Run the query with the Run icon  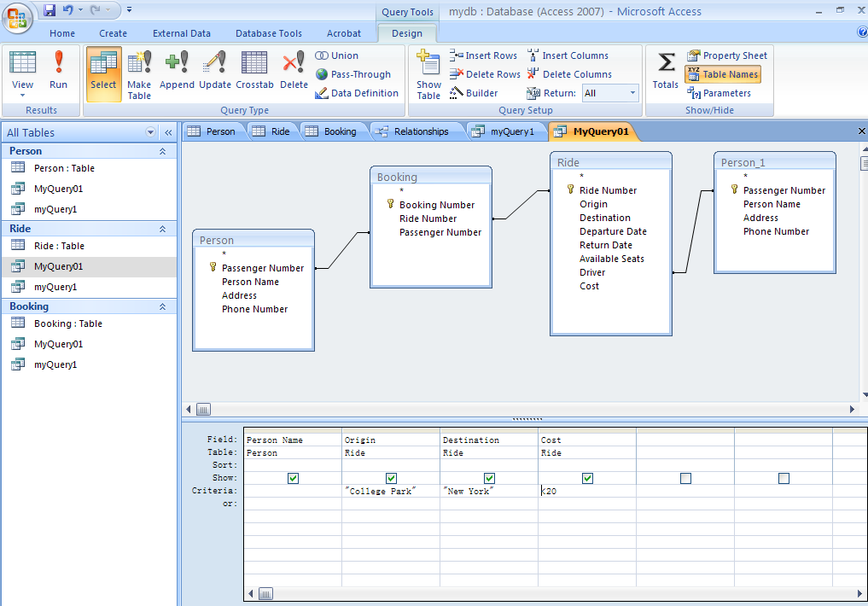58,70
